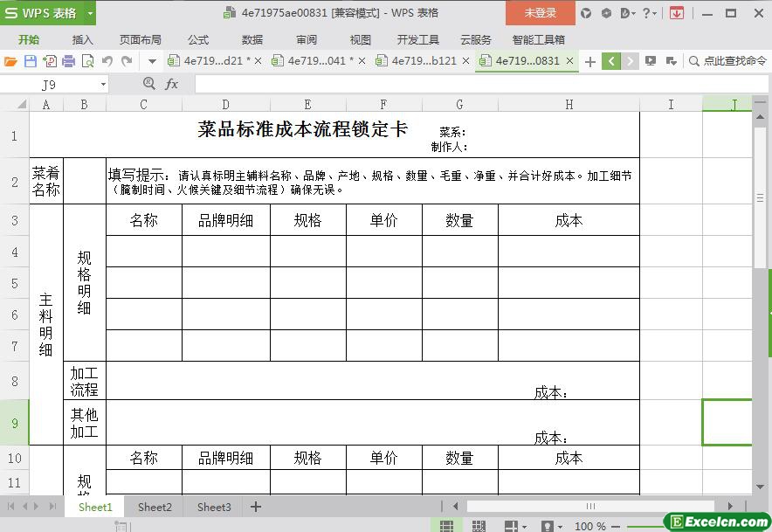Image resolution: width=772 pixels, height=532 pixels.
Task: Go to next document tab gray arrow
Action: pyautogui.click(x=630, y=61)
